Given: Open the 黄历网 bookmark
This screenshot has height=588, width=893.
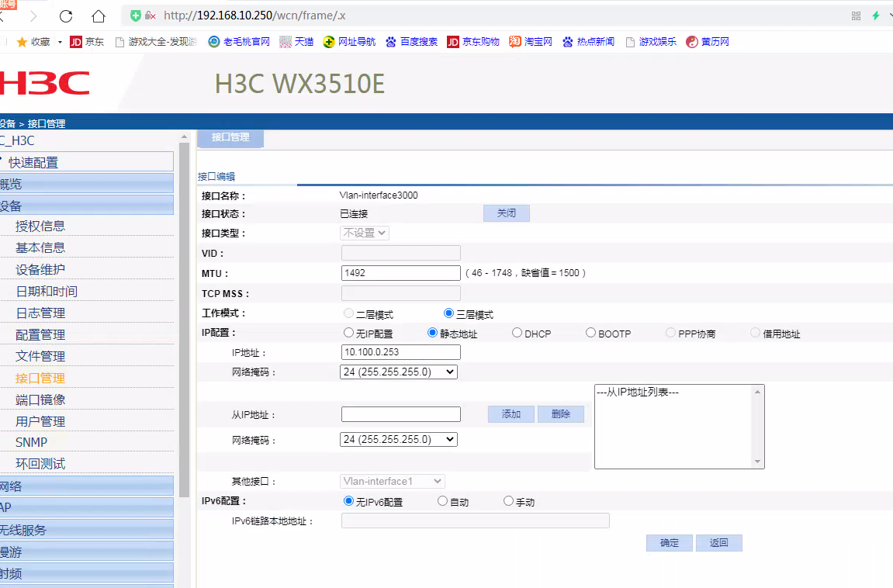Looking at the screenshot, I should [708, 42].
